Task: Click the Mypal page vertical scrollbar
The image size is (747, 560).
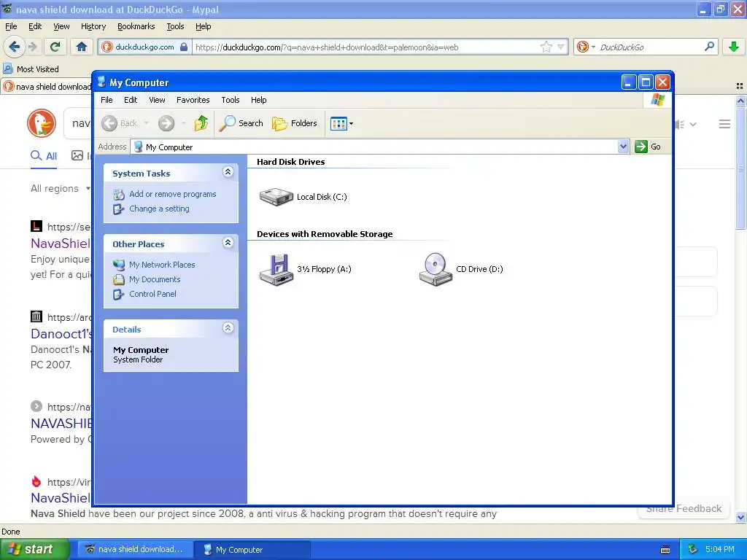Action: pos(740,168)
